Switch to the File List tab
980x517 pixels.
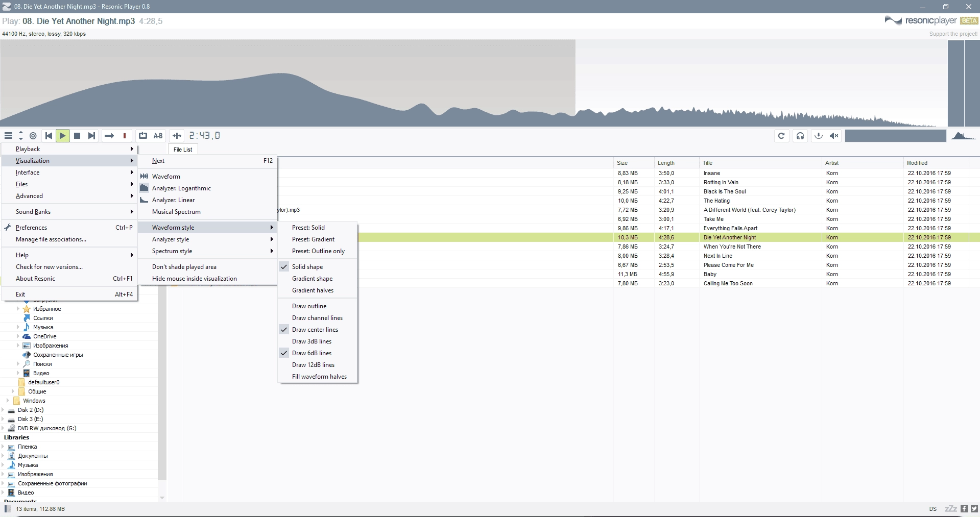183,150
